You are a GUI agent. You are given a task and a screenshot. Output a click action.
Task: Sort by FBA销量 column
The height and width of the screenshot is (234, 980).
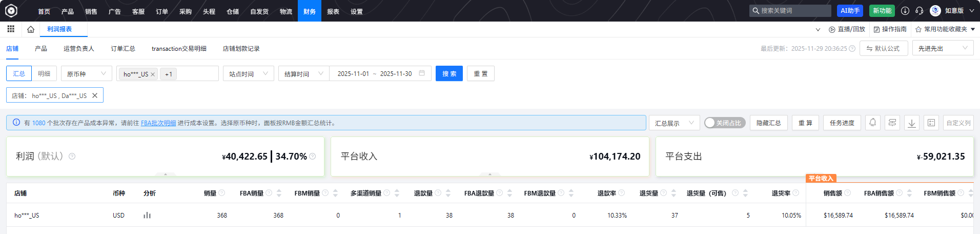tap(279, 193)
